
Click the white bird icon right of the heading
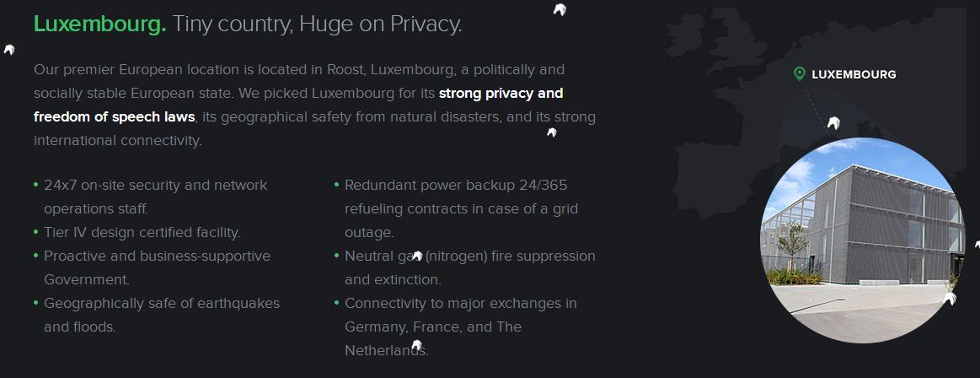coord(559,9)
